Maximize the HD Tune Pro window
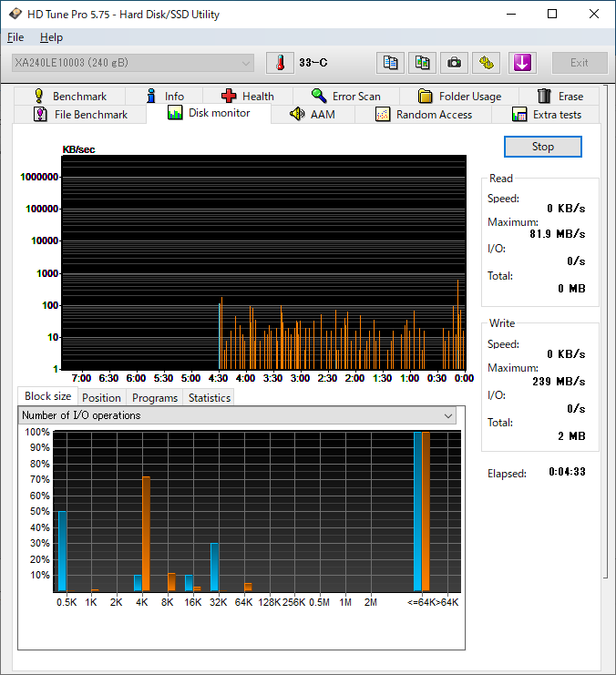 552,14
